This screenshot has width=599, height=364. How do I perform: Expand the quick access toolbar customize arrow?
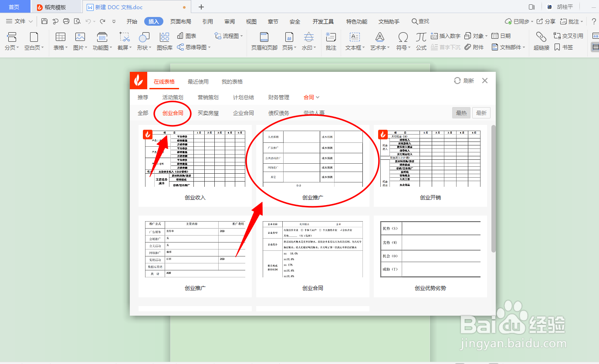(114, 21)
